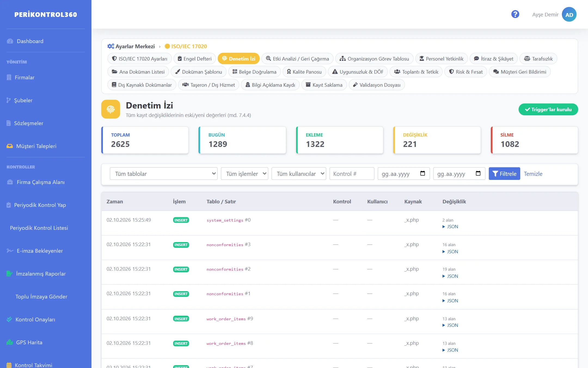Open Uygunsuzluk & DÖF tab
Screen dimensions: 588x368
pos(358,72)
